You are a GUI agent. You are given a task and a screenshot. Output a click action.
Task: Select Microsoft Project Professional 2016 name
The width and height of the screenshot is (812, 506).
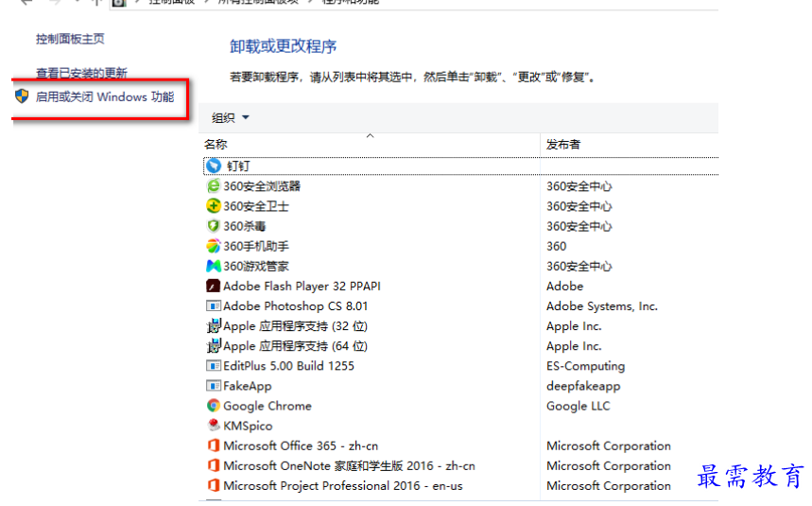(x=343, y=485)
